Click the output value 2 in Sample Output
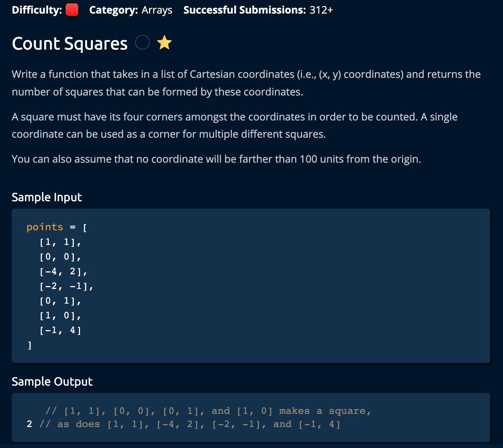The image size is (503, 448). [29, 424]
